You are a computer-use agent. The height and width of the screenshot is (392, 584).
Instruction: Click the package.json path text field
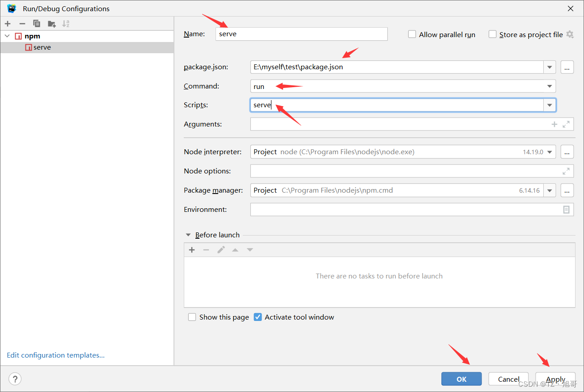(397, 67)
